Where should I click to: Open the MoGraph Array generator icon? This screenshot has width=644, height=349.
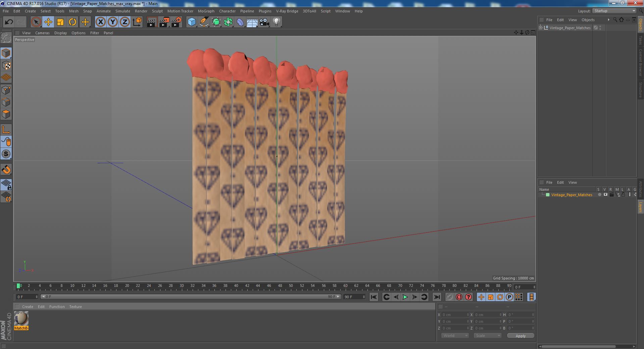coord(228,22)
